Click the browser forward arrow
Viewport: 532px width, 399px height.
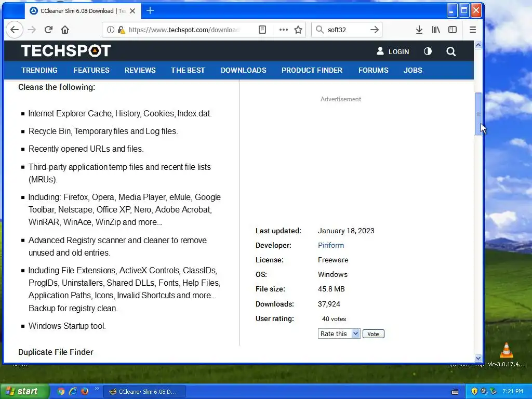click(32, 30)
